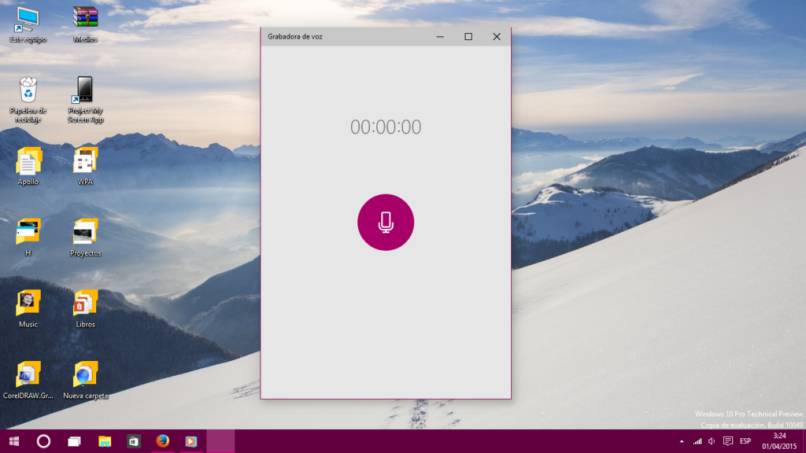
Task: Open Task View in the taskbar
Action: coord(74,441)
